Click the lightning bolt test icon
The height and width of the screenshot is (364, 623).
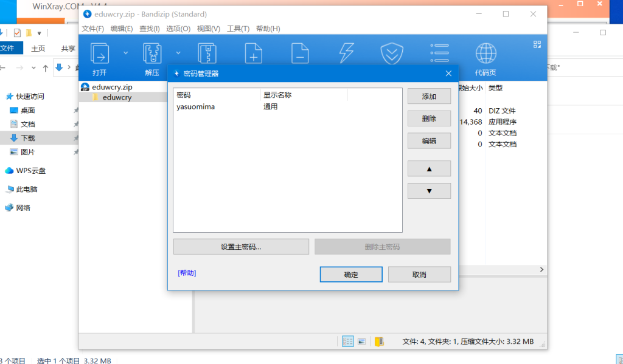346,53
